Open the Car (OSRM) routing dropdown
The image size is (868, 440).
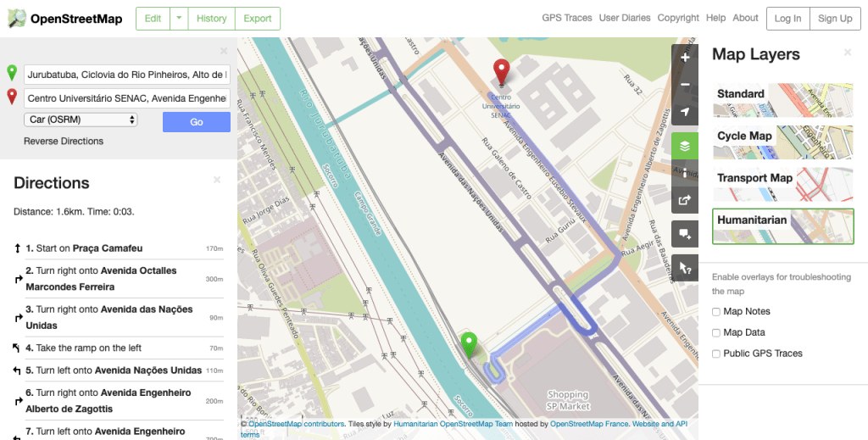pos(81,120)
